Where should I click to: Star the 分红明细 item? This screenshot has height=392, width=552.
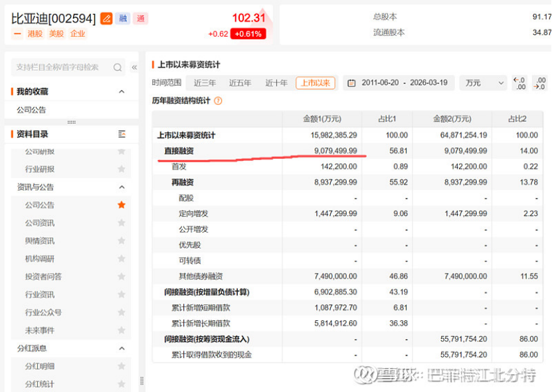pos(122,366)
